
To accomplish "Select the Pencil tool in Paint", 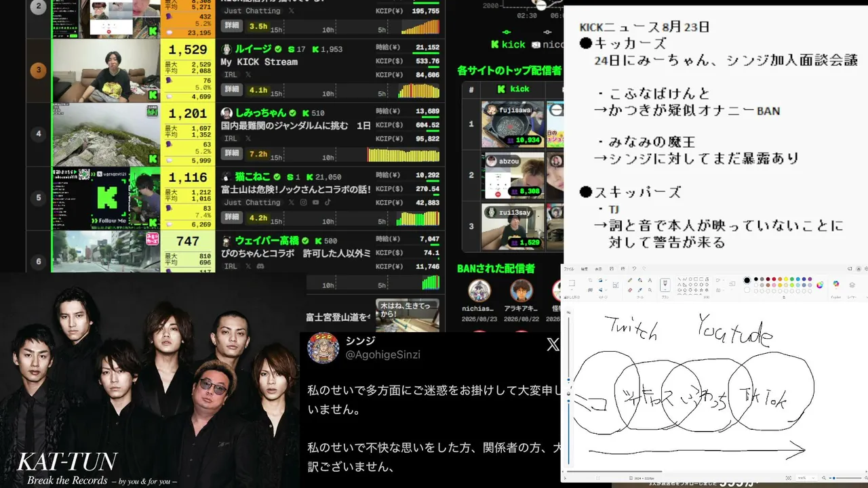I will (630, 280).
